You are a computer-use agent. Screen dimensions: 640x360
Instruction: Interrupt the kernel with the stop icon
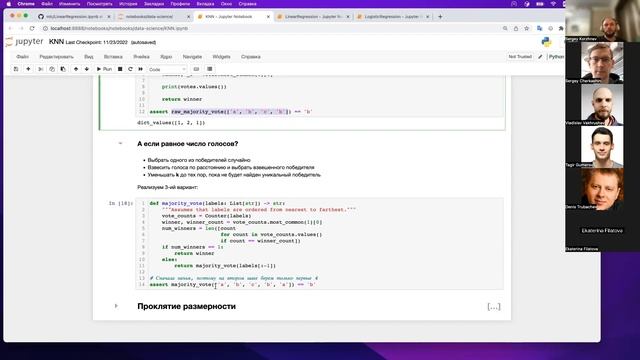click(x=120, y=69)
